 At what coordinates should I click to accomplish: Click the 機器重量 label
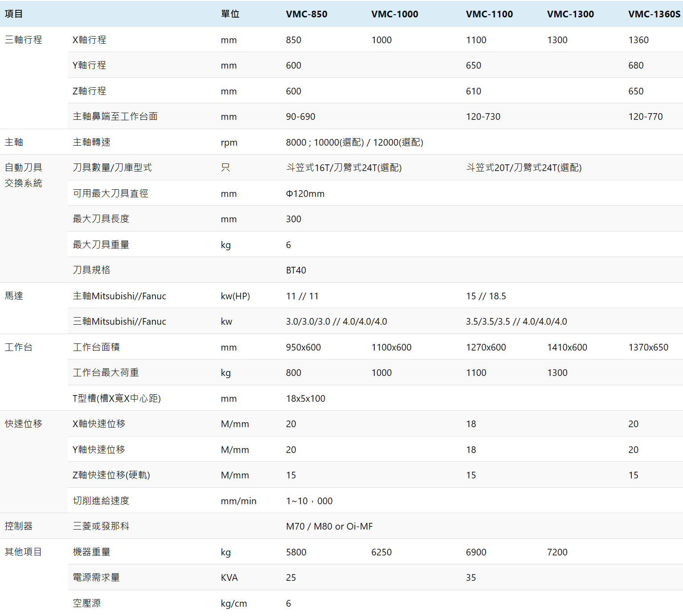pyautogui.click(x=92, y=552)
